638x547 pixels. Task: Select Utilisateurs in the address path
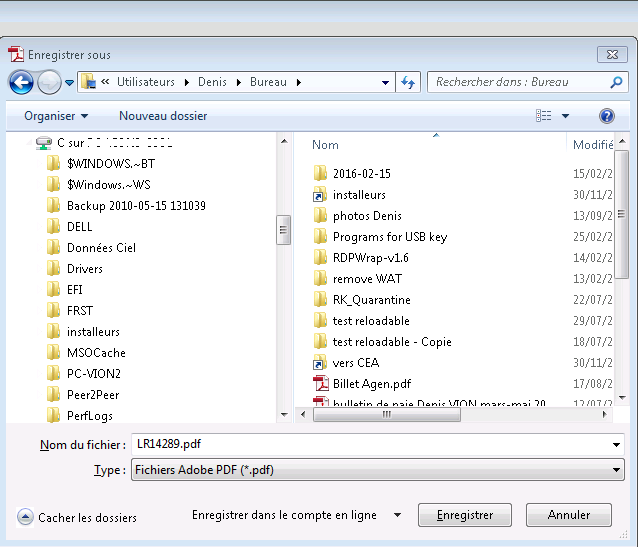(x=146, y=82)
